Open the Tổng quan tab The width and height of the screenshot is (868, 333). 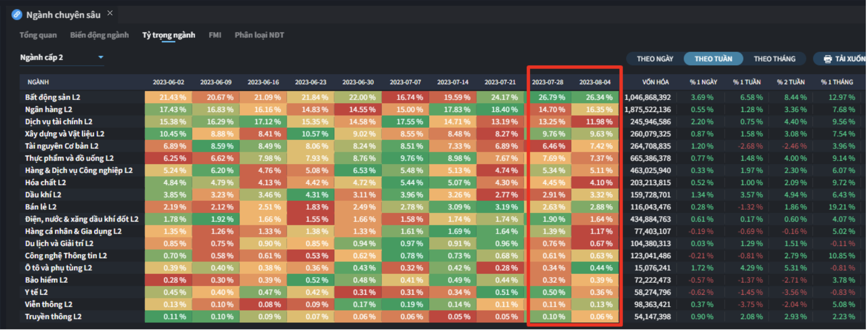pyautogui.click(x=38, y=35)
